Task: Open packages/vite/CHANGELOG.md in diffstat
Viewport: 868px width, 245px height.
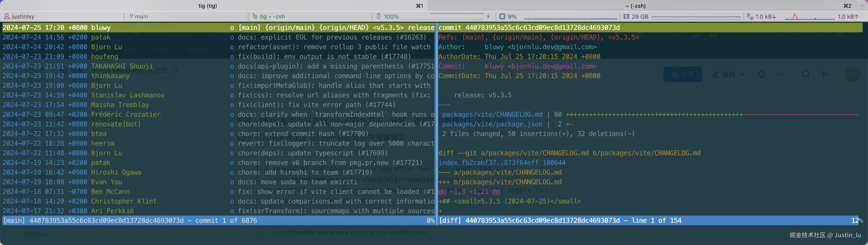Action: [x=492, y=115]
